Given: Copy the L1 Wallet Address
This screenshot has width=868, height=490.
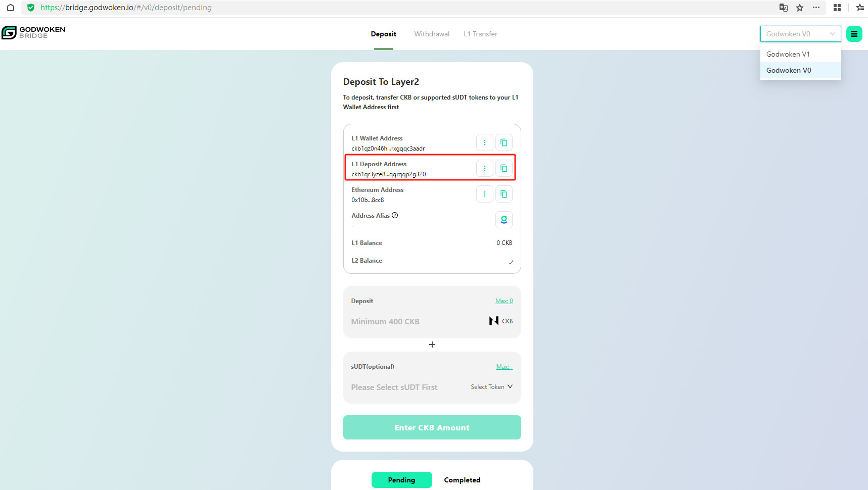Looking at the screenshot, I should pos(504,142).
